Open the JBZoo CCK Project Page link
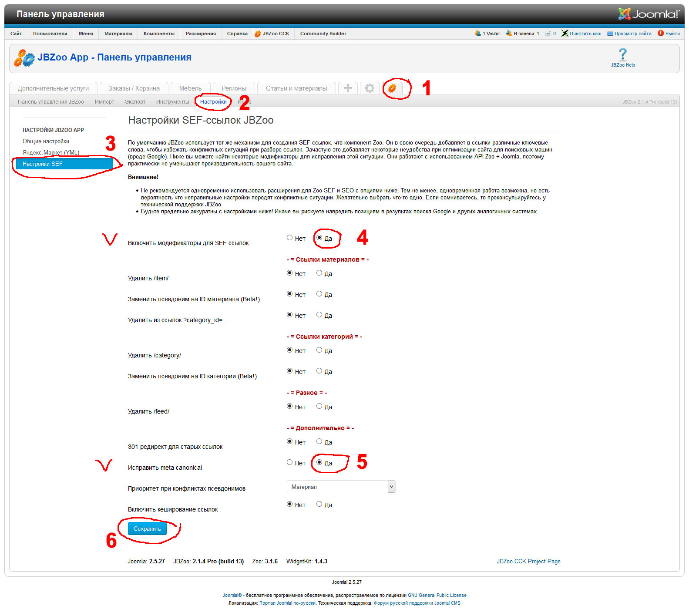 [x=528, y=562]
